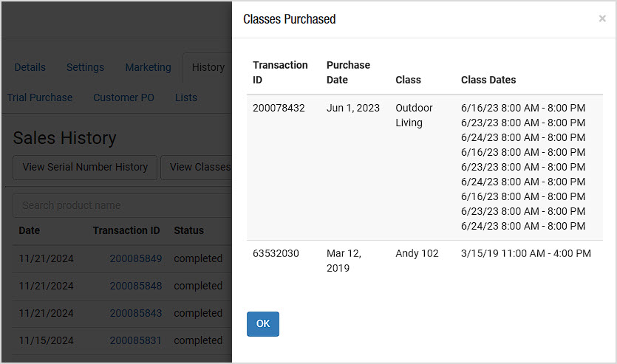
Task: Open the Details tab
Action: [x=30, y=67]
